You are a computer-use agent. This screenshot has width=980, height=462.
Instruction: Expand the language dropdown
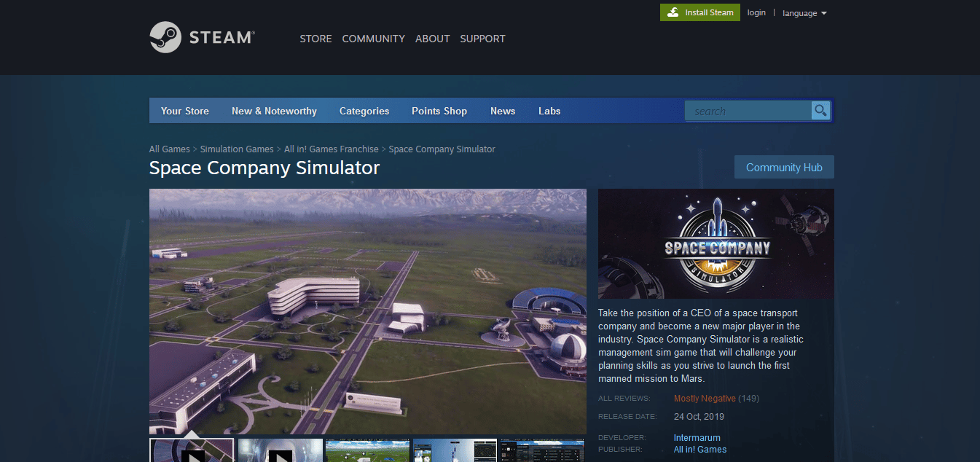pyautogui.click(x=804, y=13)
